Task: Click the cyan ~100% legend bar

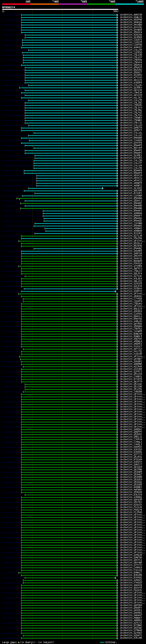Action: point(130,4)
